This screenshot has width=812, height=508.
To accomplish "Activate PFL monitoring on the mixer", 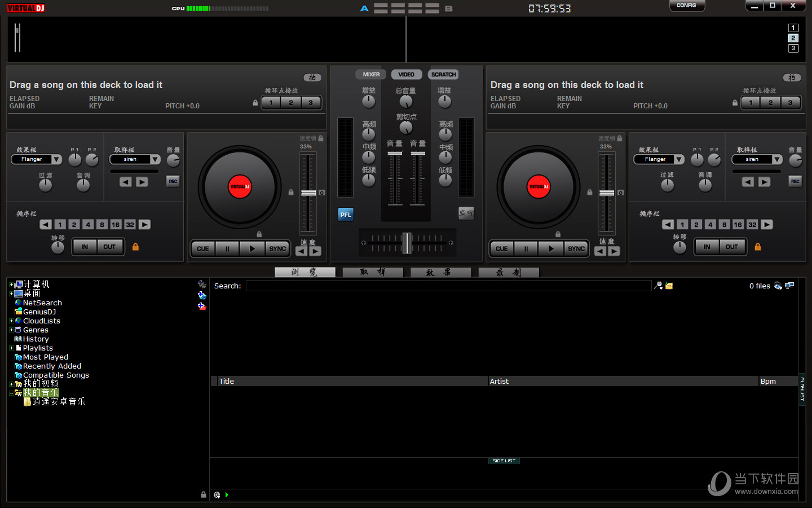I will pyautogui.click(x=346, y=214).
